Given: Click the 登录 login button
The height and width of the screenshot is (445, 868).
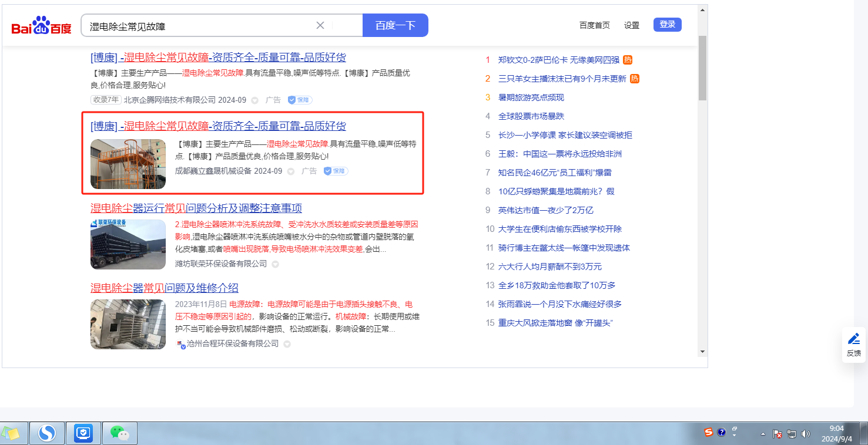Looking at the screenshot, I should point(667,25).
